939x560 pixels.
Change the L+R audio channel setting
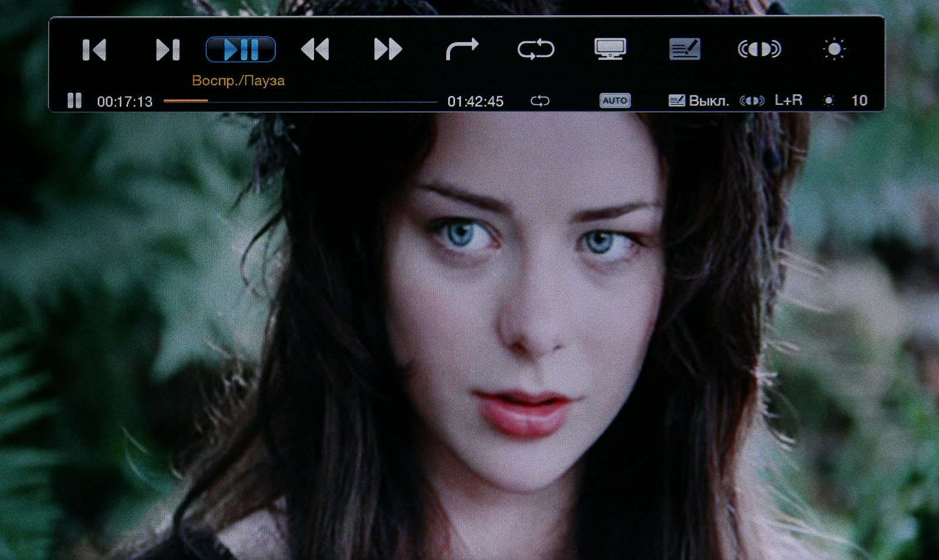click(x=788, y=100)
